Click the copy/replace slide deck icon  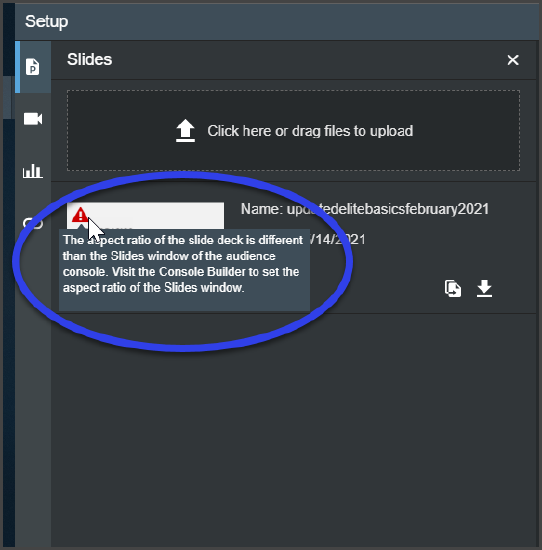point(453,289)
